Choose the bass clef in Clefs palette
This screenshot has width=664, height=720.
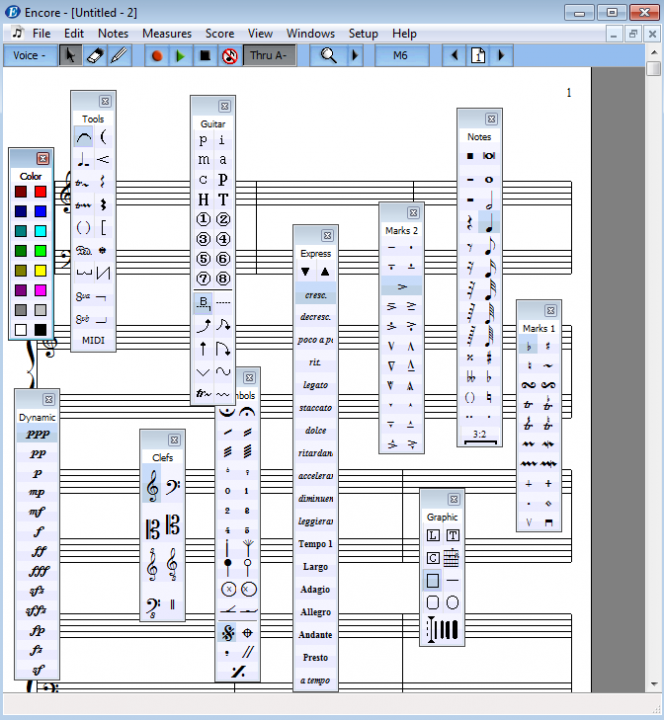[173, 485]
